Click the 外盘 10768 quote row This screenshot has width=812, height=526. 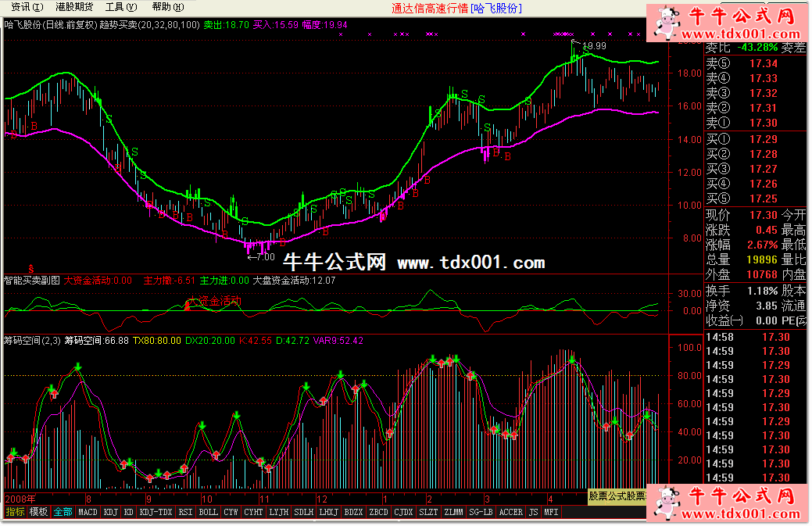pos(742,275)
